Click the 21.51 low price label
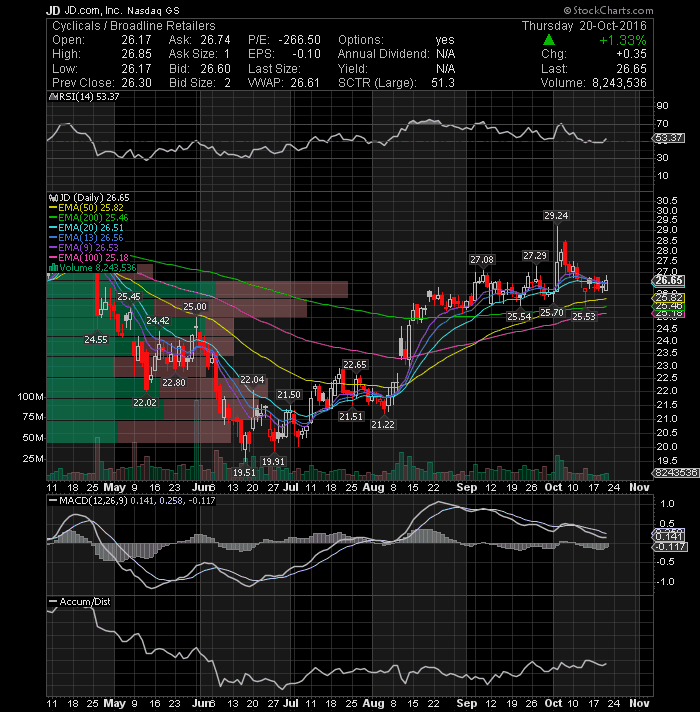Screen dimensions: 700x712 [351, 416]
